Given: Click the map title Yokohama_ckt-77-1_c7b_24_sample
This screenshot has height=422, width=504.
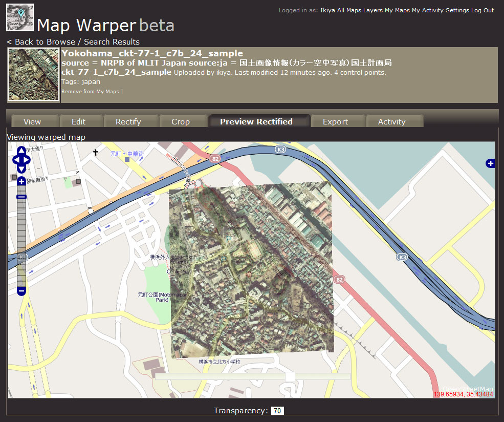Looking at the screenshot, I should pyautogui.click(x=152, y=53).
